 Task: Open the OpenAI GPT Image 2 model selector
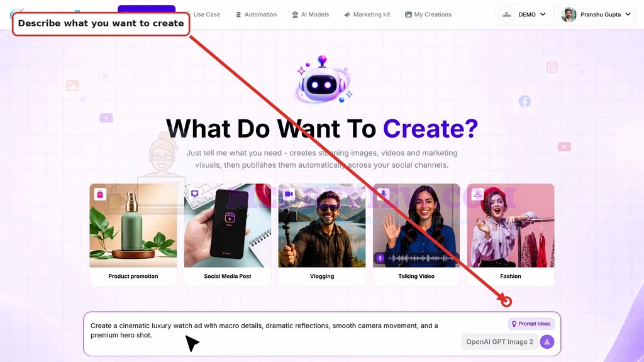[x=499, y=341]
